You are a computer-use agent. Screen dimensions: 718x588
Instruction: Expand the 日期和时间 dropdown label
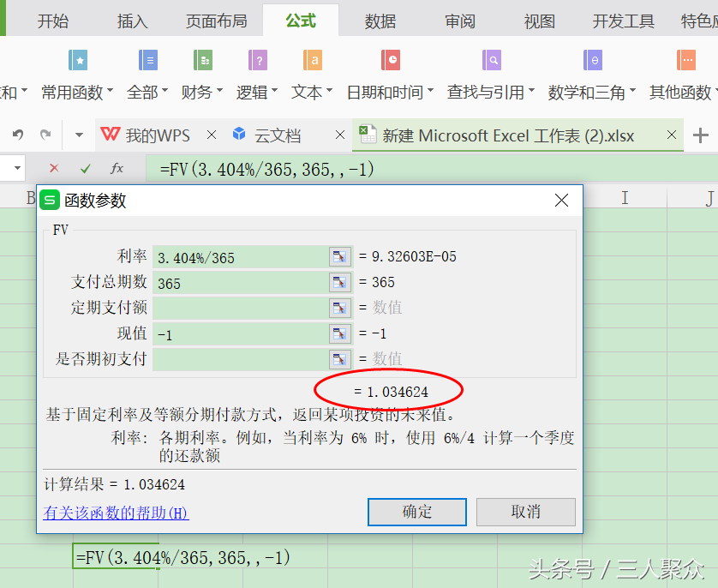tap(390, 93)
